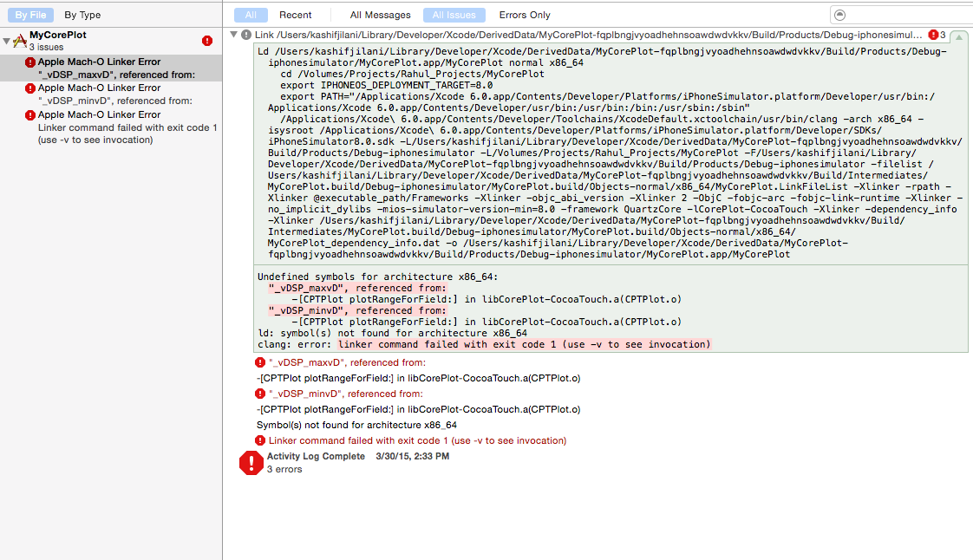
Task: Collapse the Link build step disclosure triangle
Action: [234, 35]
